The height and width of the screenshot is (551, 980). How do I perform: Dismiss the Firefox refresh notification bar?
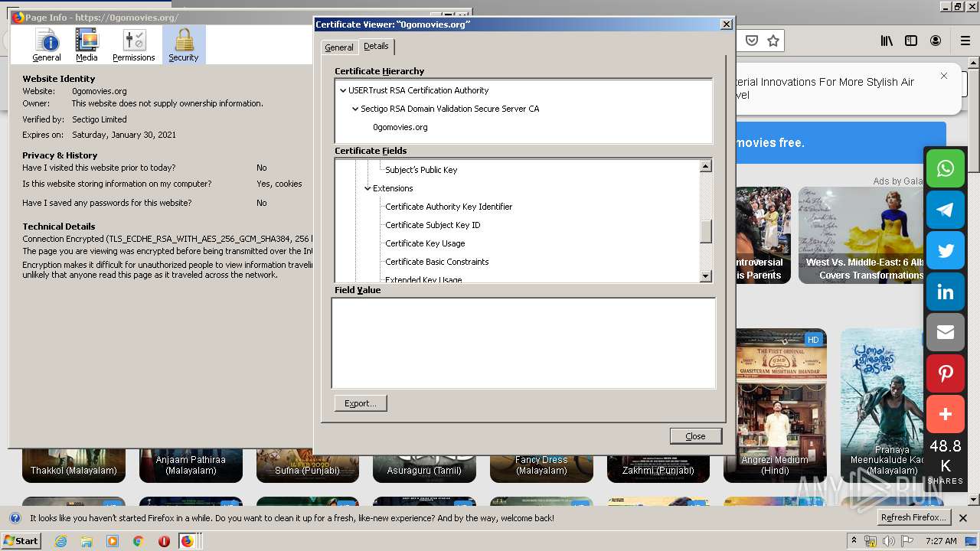963,518
